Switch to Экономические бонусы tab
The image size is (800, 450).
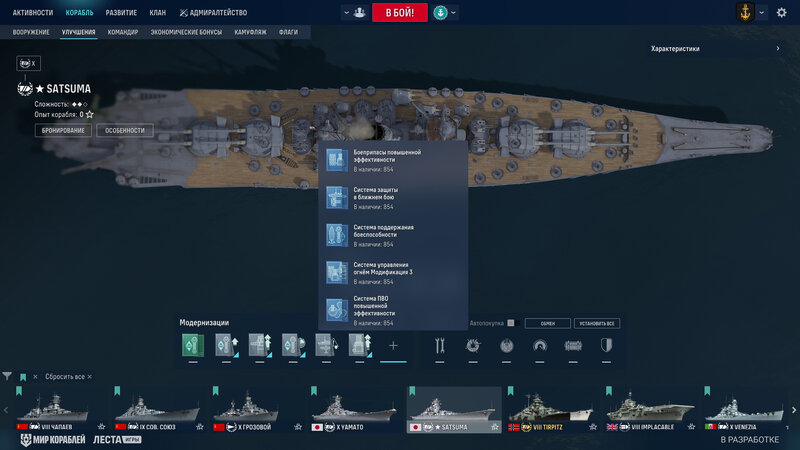[186, 32]
